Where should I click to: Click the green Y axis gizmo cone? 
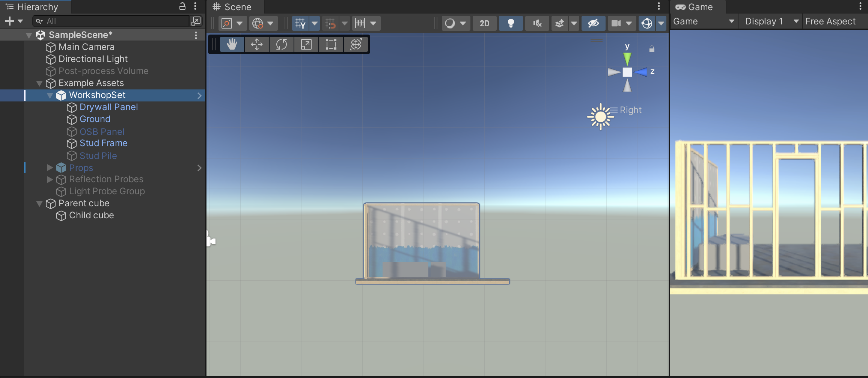627,59
